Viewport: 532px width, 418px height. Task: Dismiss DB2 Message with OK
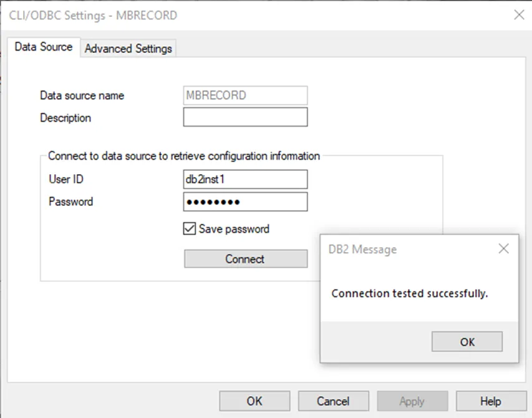click(467, 342)
